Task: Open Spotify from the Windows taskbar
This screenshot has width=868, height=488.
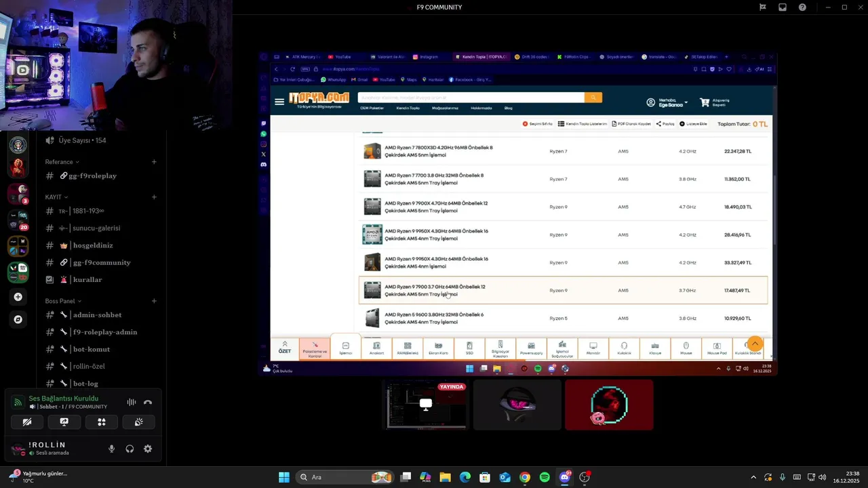Action: (545, 477)
